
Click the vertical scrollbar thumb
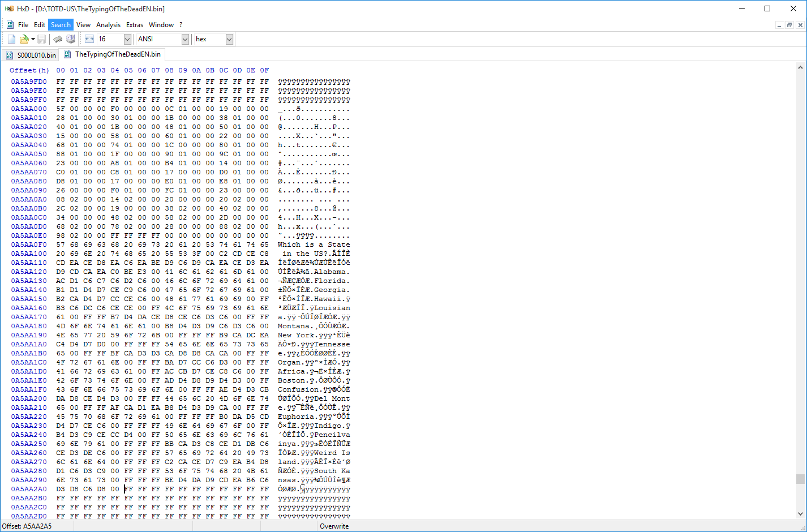pos(800,479)
